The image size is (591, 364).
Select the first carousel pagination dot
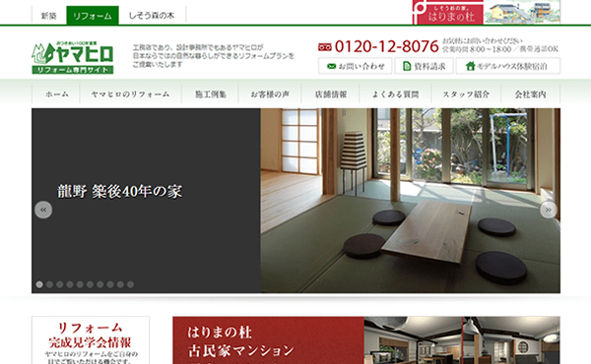(x=39, y=284)
